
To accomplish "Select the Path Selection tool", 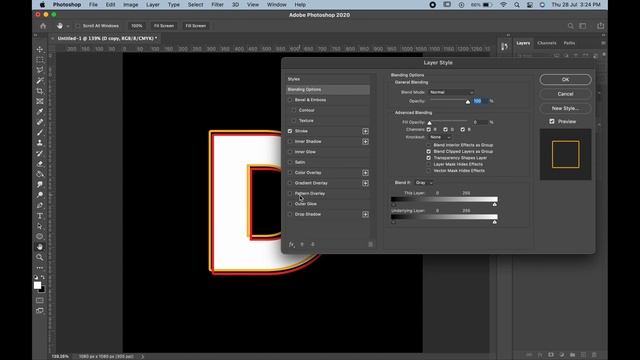I will click(x=40, y=226).
